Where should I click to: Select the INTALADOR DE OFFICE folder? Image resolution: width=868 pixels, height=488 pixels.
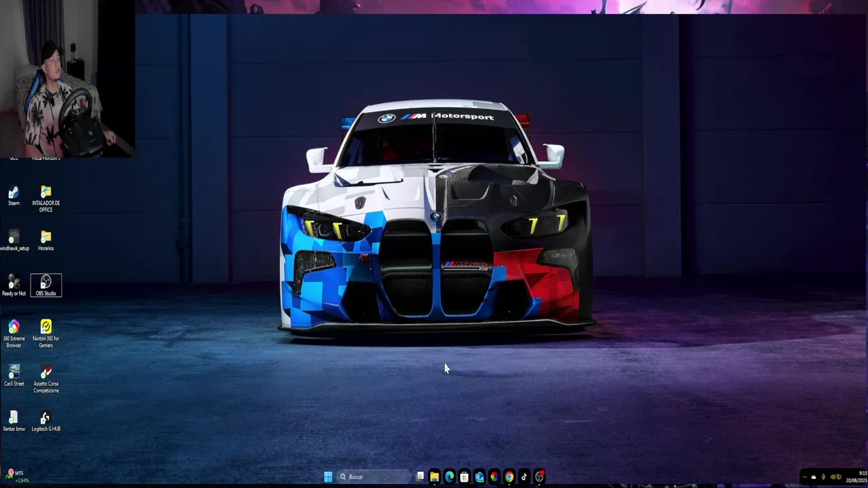[45, 199]
